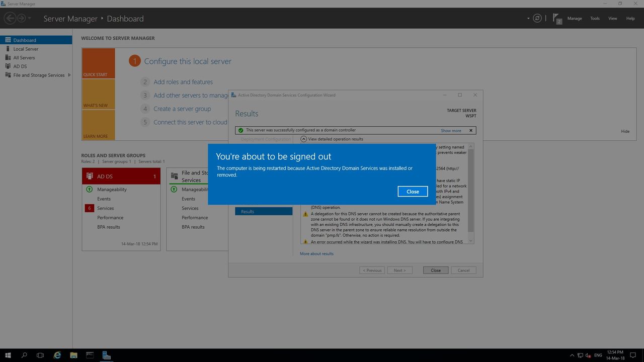The image size is (644, 362).
Task: Select File and Storage Services in sidebar
Action: click(x=36, y=75)
